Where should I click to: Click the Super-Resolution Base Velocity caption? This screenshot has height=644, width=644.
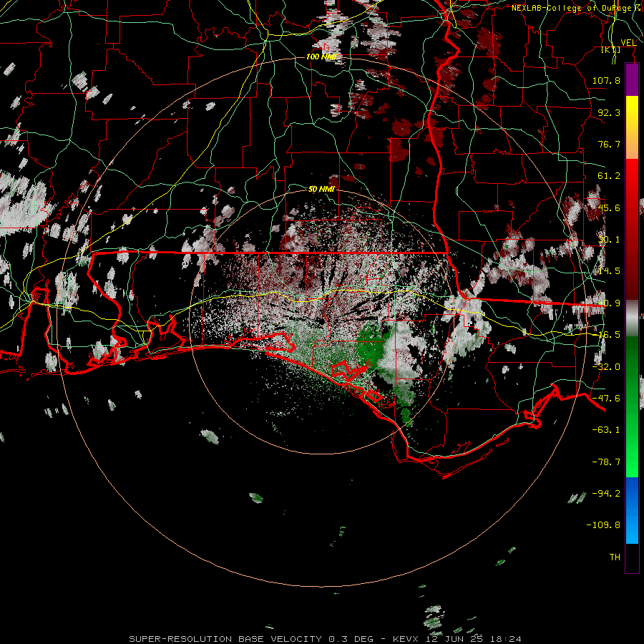coord(326,639)
